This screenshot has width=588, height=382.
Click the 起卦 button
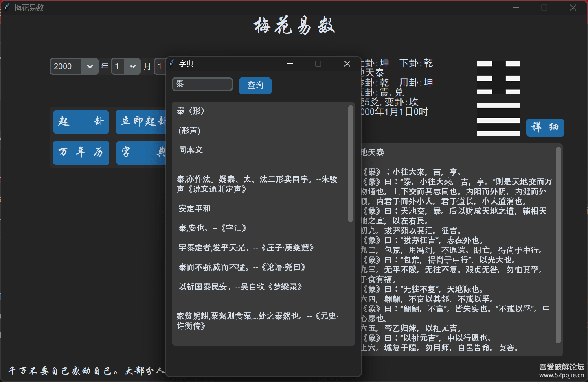coord(81,122)
